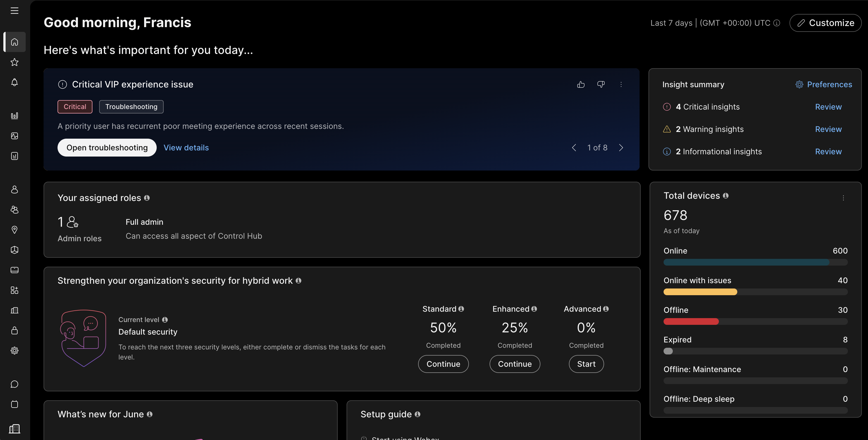Show info for What's new for June

click(x=150, y=414)
